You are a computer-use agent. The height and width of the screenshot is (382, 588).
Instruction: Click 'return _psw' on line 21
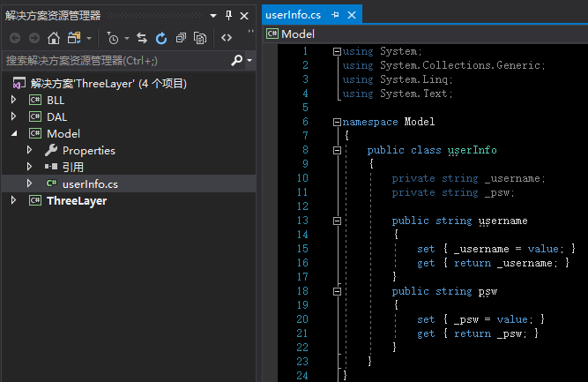pyautogui.click(x=488, y=333)
